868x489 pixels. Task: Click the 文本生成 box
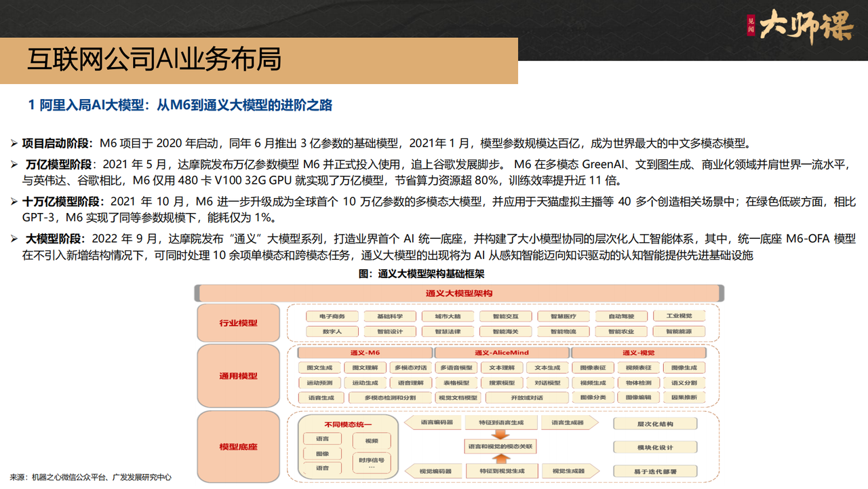click(x=547, y=368)
